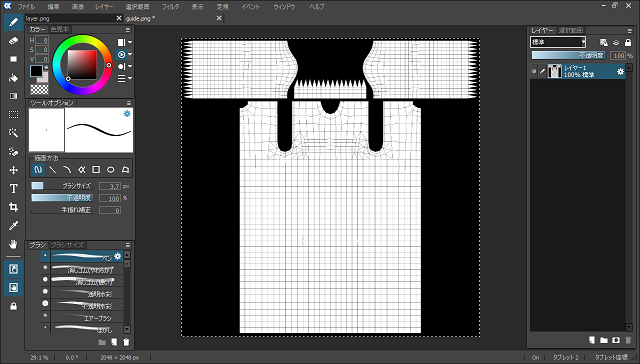The height and width of the screenshot is (364, 640).
Task: Toggle the first highlighted snap button in toolbar
Action: click(x=13, y=269)
